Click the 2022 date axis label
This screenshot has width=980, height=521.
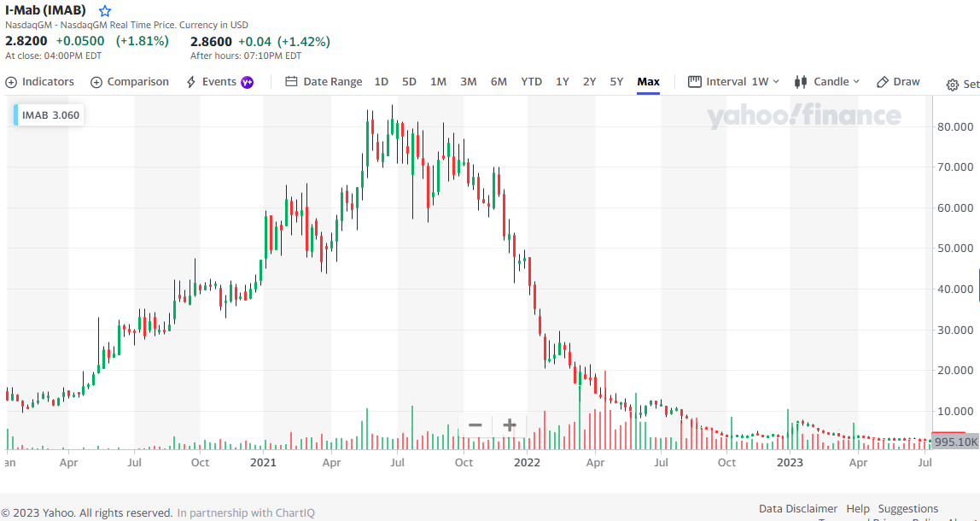coord(527,463)
